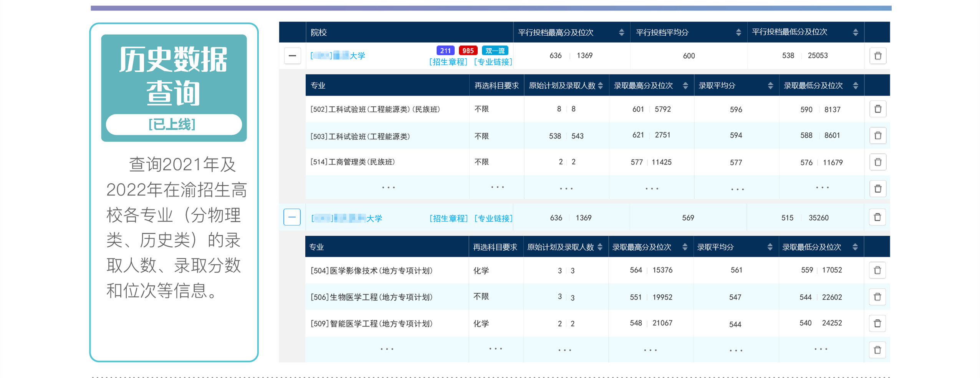Sort second table by 录取最低分及位次

click(855, 247)
